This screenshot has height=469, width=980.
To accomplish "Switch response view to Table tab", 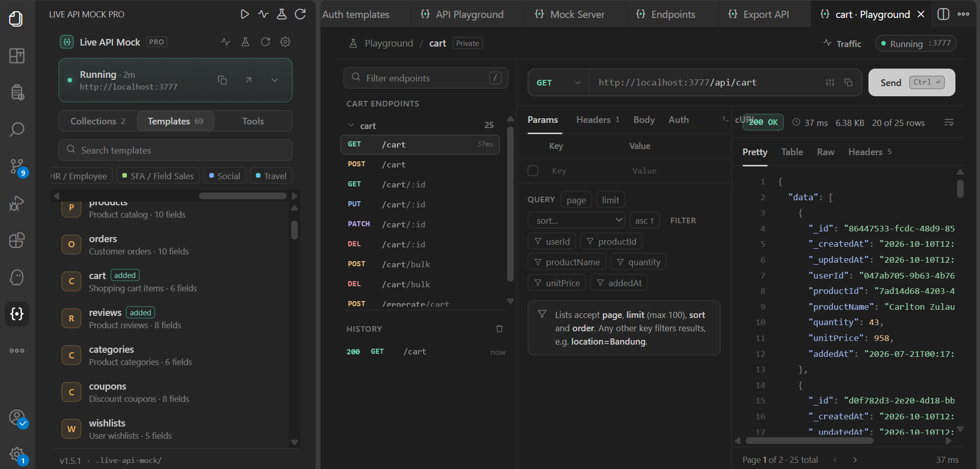I will (792, 152).
